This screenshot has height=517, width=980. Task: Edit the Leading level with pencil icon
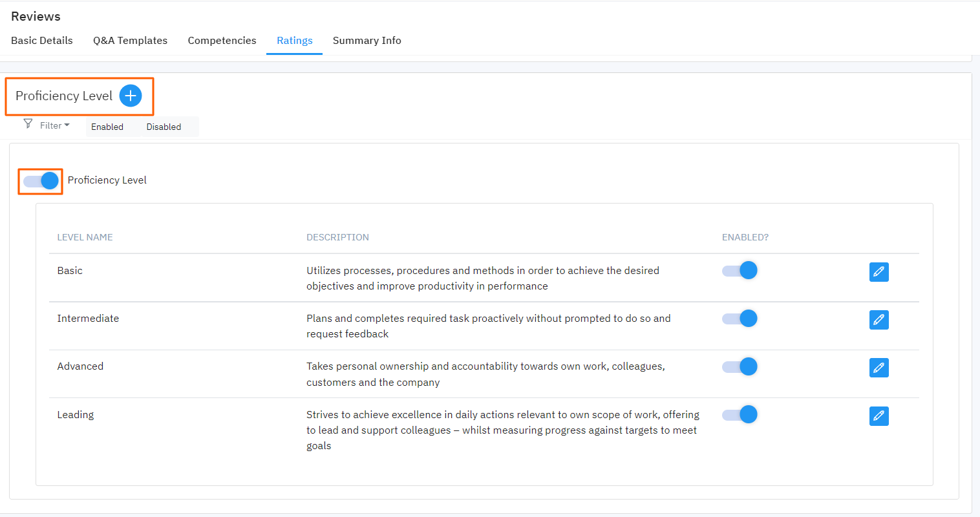879,416
